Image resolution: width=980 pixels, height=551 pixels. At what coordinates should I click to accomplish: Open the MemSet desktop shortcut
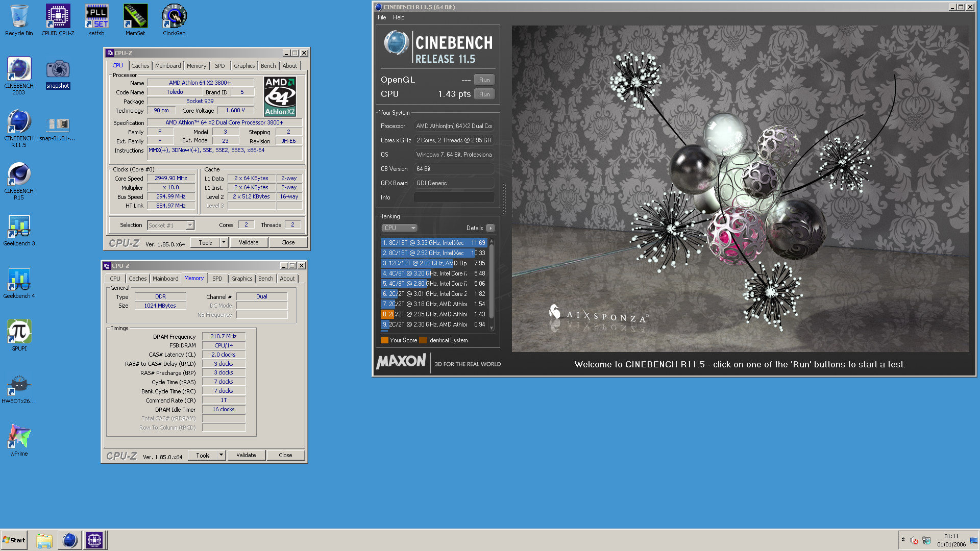(135, 20)
